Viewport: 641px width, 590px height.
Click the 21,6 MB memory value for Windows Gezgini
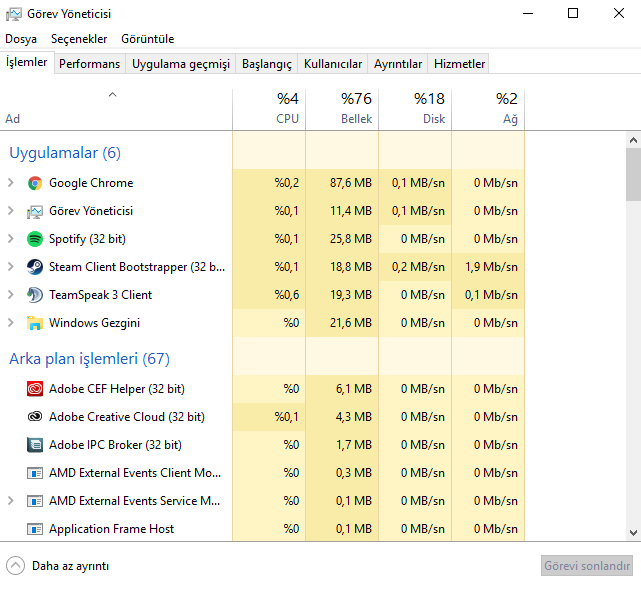pyautogui.click(x=351, y=323)
